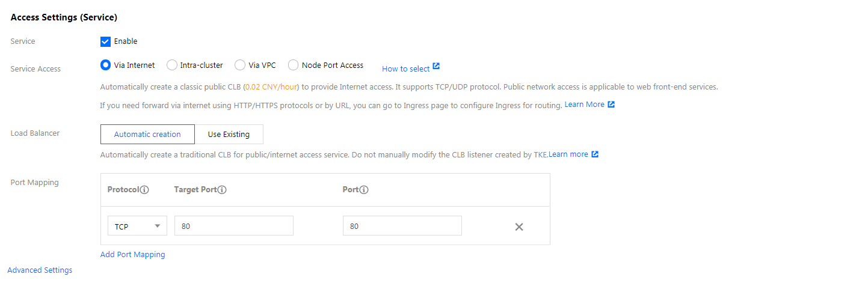Select Node Port Access radio button
The image size is (868, 298).
pyautogui.click(x=294, y=65)
